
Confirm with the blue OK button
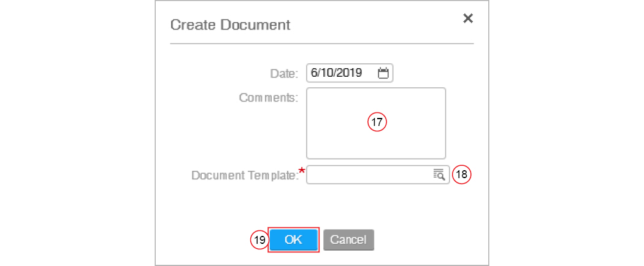pos(294,240)
